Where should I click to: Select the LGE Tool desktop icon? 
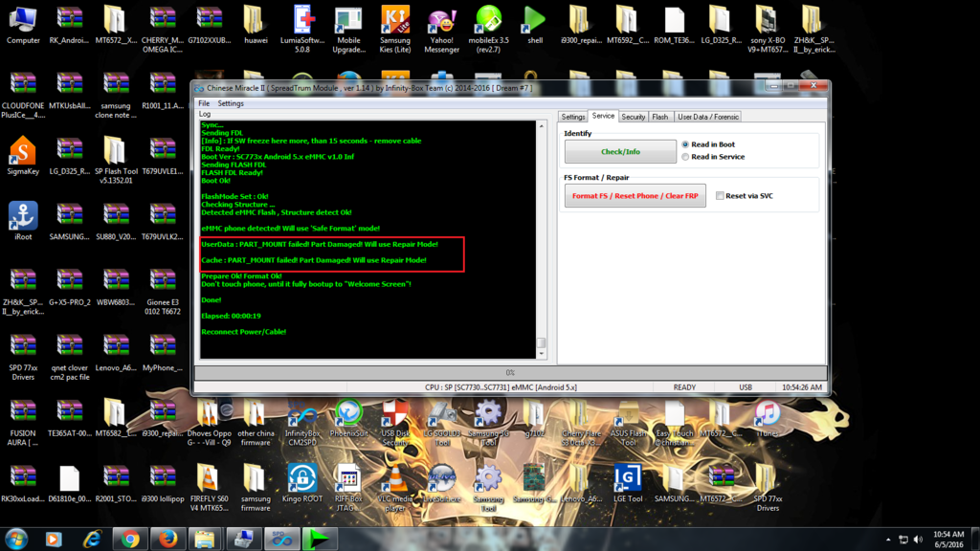(x=628, y=483)
